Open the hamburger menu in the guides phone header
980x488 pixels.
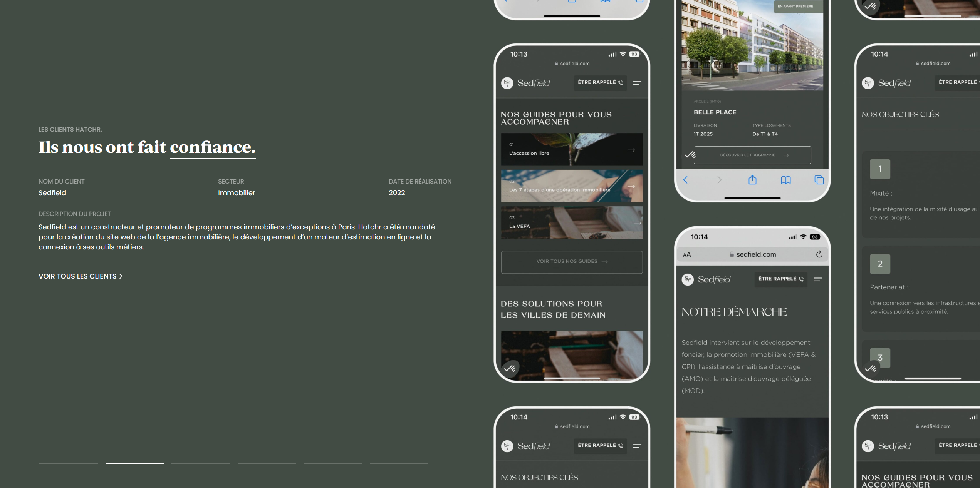coord(637,83)
